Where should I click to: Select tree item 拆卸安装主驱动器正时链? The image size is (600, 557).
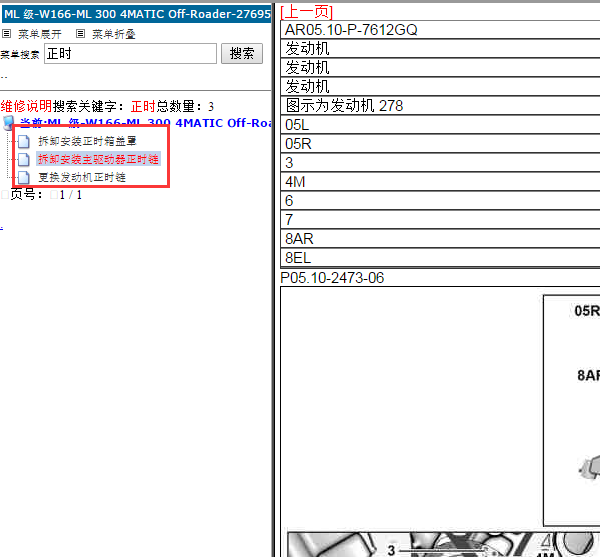98,159
